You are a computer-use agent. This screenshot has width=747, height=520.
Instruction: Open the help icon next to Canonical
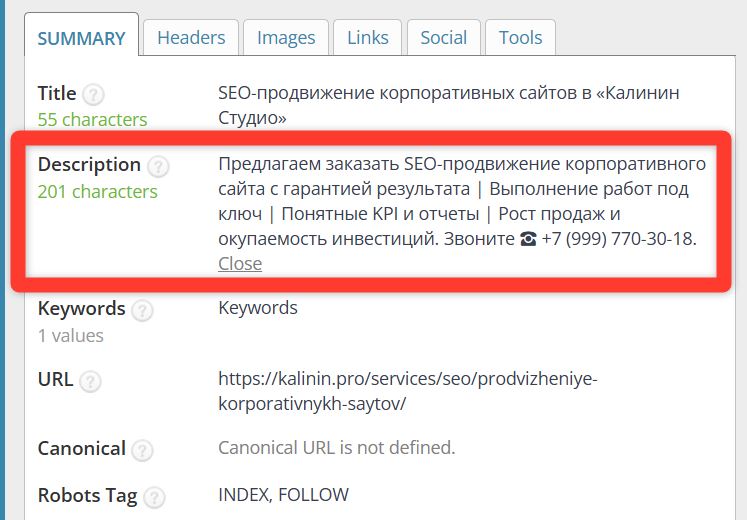point(142,450)
